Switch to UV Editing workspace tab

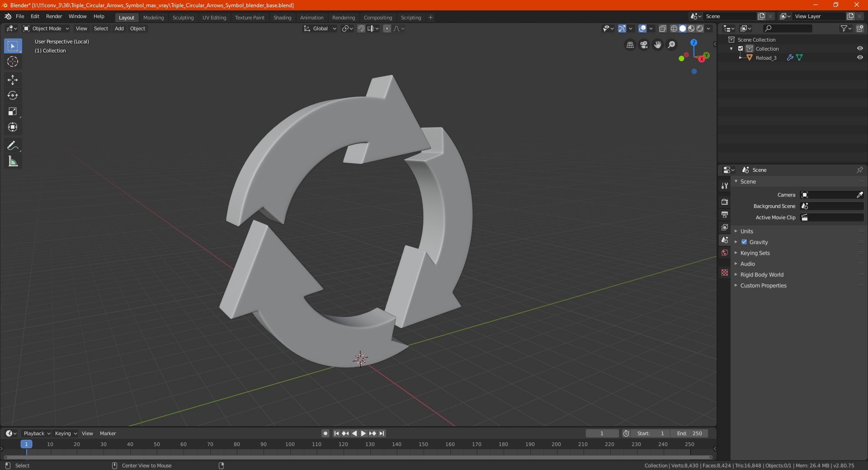[214, 18]
